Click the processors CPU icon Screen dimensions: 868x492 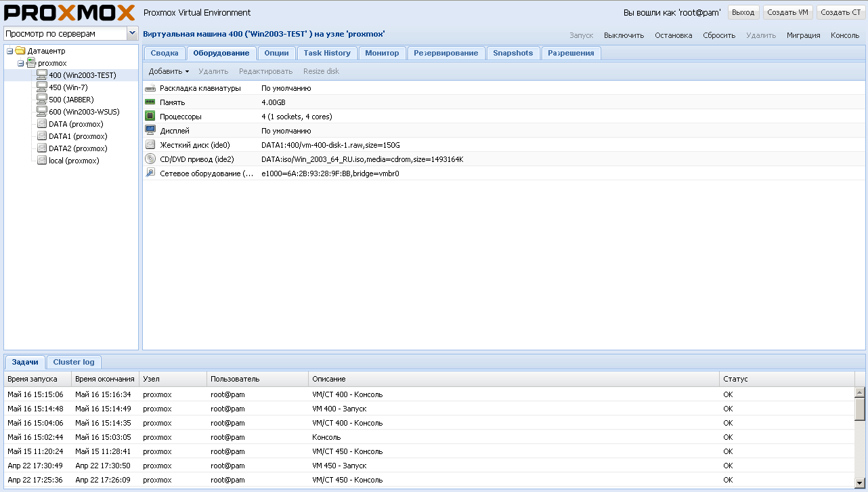150,117
